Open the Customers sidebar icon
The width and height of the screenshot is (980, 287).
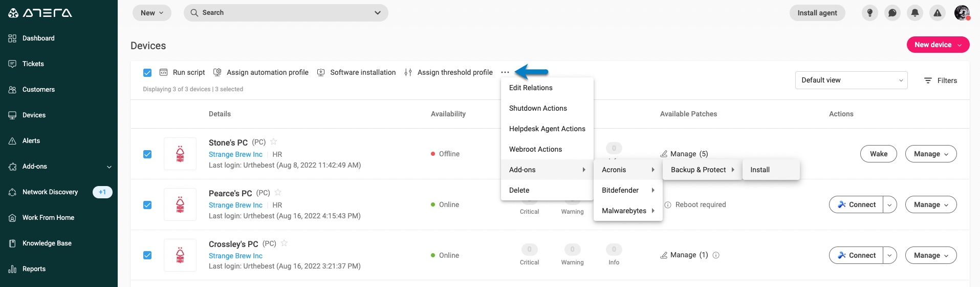[12, 90]
